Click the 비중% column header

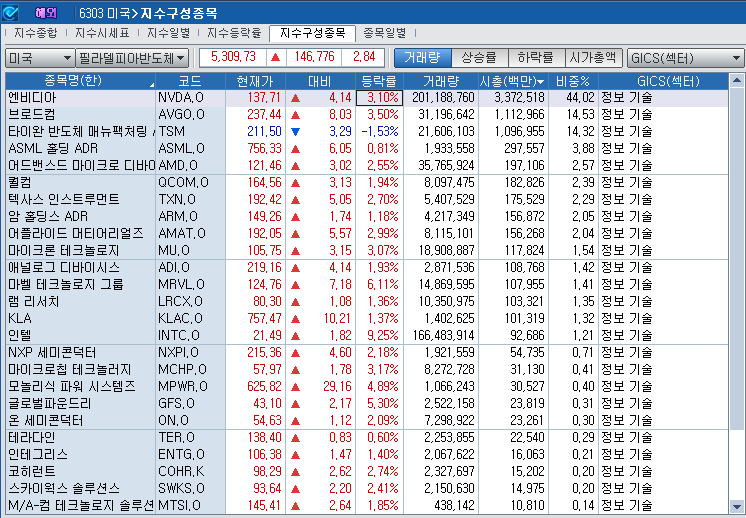[573, 81]
